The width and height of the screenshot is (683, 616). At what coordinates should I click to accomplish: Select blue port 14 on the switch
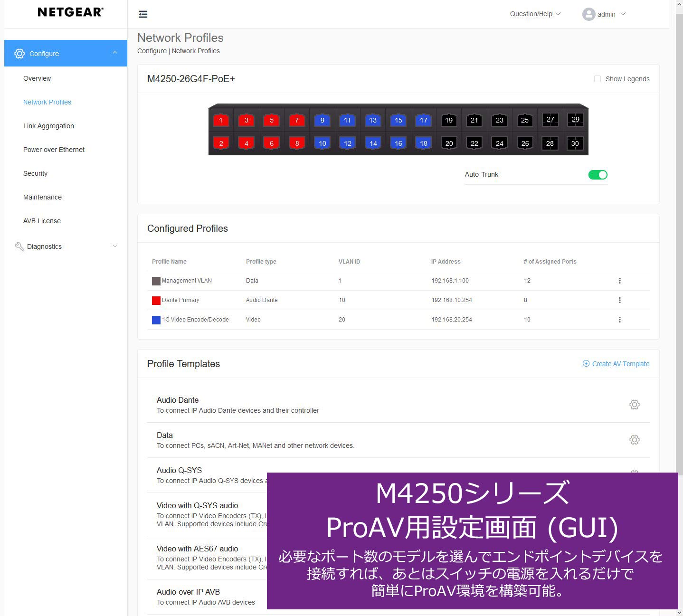(373, 143)
